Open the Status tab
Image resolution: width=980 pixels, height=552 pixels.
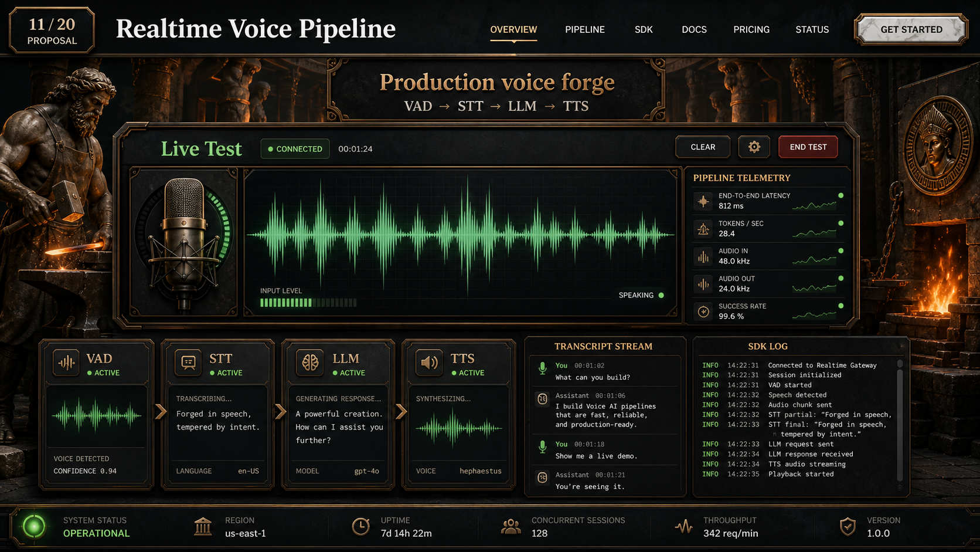[812, 29]
